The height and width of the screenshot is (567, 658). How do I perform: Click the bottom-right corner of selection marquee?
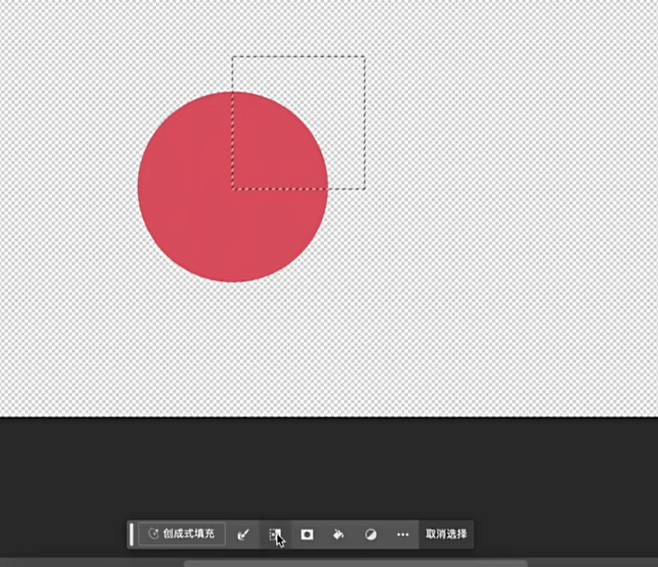[x=365, y=189]
